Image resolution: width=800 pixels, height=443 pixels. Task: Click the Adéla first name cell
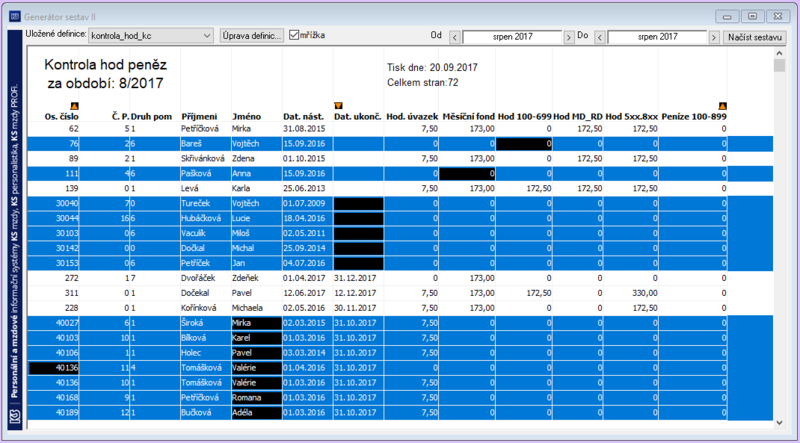(x=256, y=412)
